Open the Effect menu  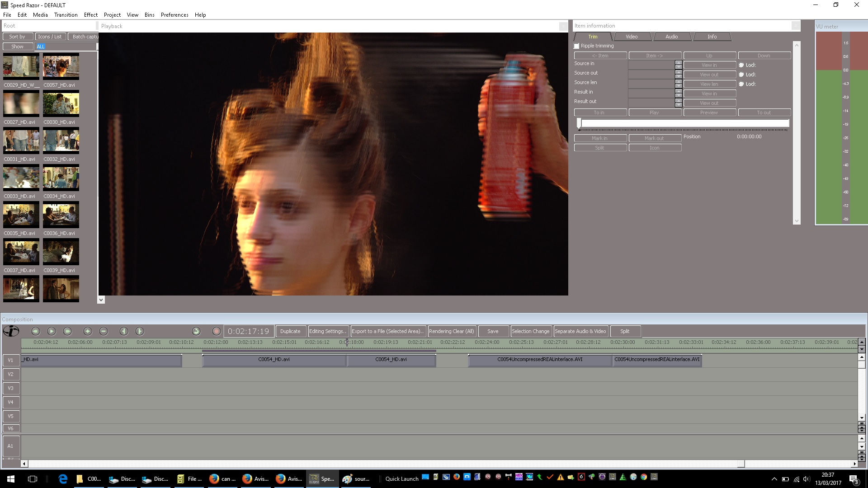(91, 15)
